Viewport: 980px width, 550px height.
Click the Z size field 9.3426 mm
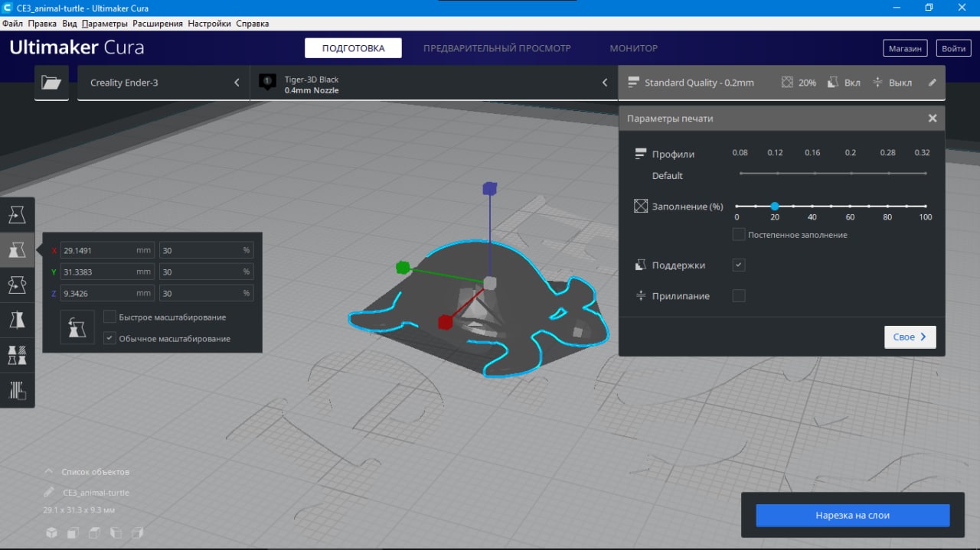tap(108, 293)
